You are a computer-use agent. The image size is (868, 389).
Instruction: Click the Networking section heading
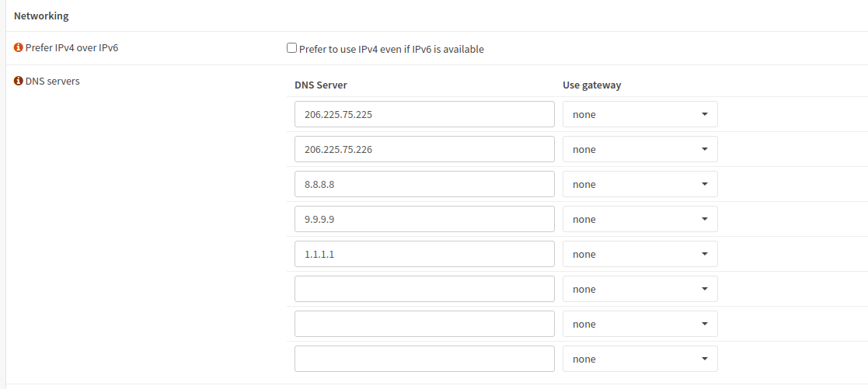[x=41, y=16]
